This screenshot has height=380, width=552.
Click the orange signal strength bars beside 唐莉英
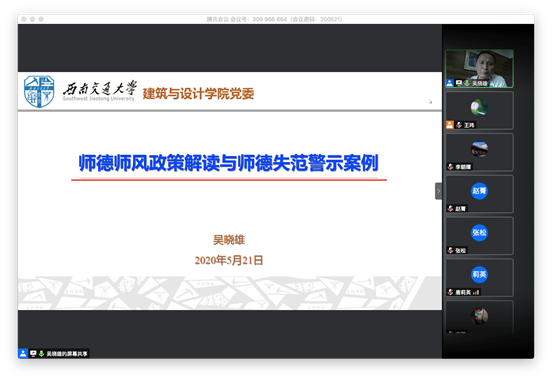pyautogui.click(x=476, y=292)
